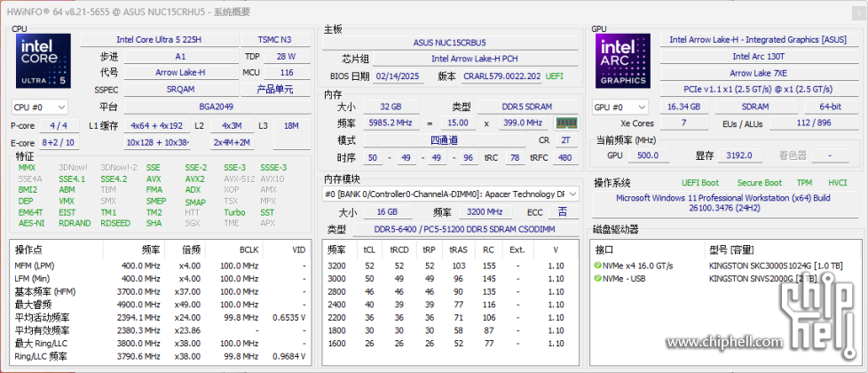Click the GPU name Intel Arc 130T
Viewport: 868px width, 373px height.
pyautogui.click(x=758, y=57)
